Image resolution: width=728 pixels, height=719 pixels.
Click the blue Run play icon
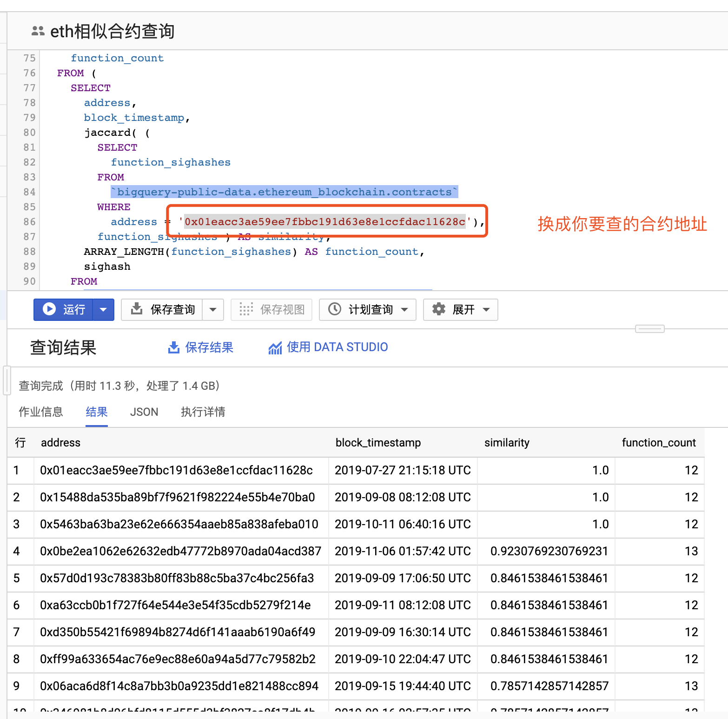point(49,309)
